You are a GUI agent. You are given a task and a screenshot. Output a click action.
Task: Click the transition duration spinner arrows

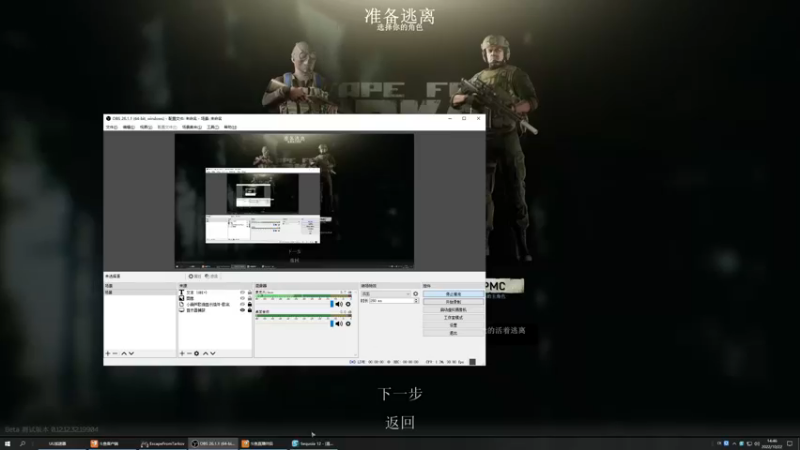(416, 301)
